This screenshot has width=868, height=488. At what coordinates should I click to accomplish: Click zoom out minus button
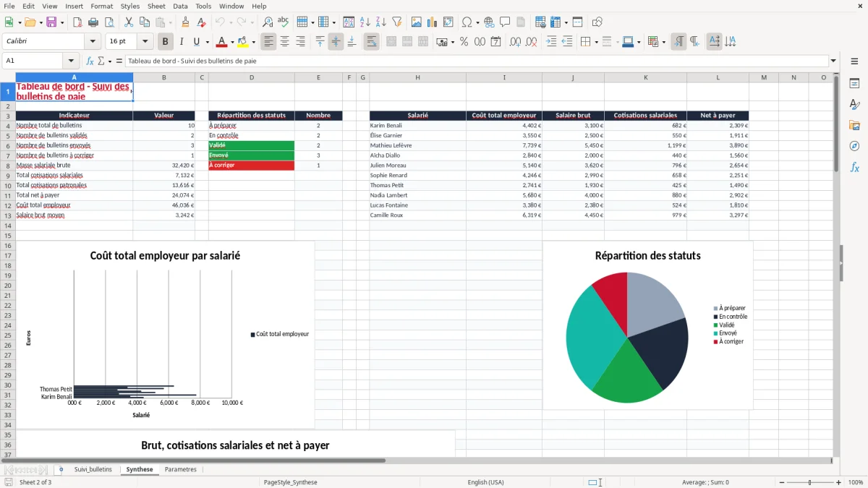pyautogui.click(x=780, y=482)
